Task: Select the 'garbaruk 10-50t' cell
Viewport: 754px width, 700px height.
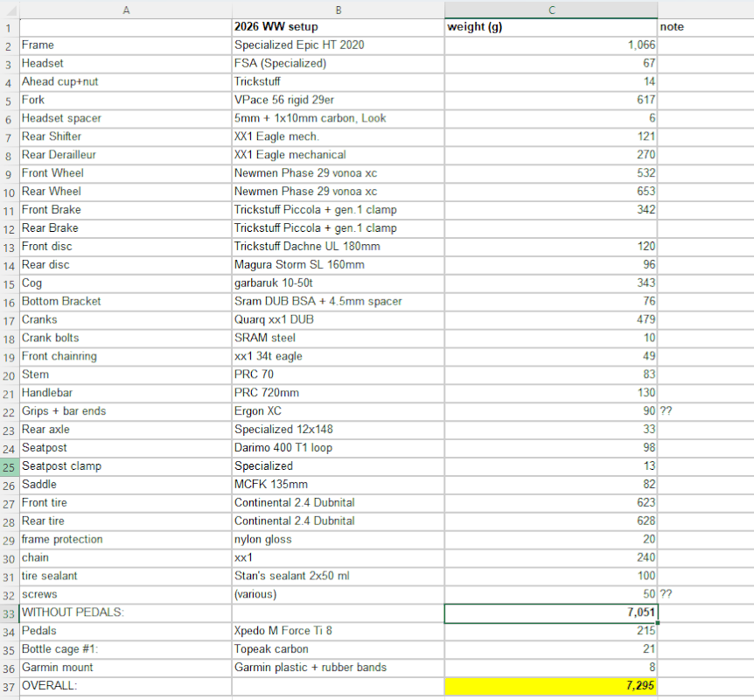Action: pyautogui.click(x=338, y=283)
